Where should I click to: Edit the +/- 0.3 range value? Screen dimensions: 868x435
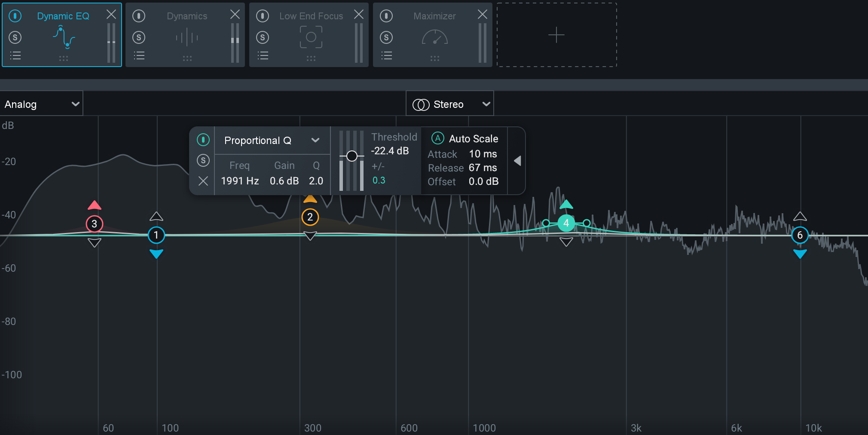pos(379,180)
